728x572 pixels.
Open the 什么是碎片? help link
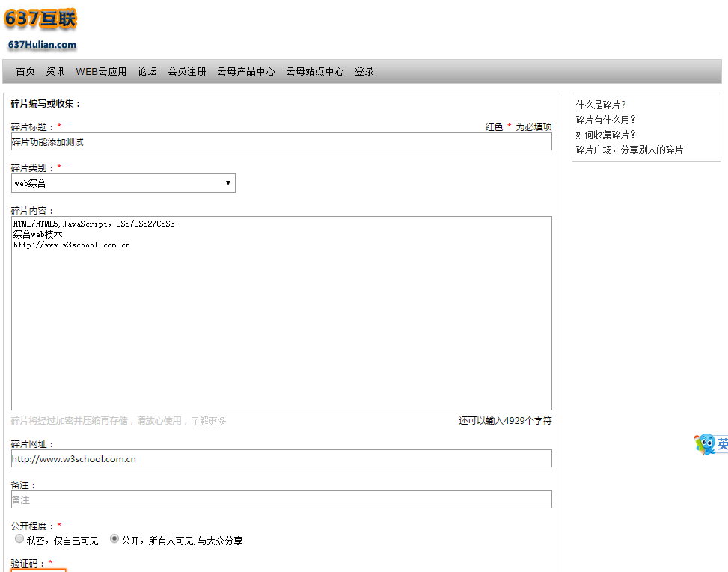601,105
